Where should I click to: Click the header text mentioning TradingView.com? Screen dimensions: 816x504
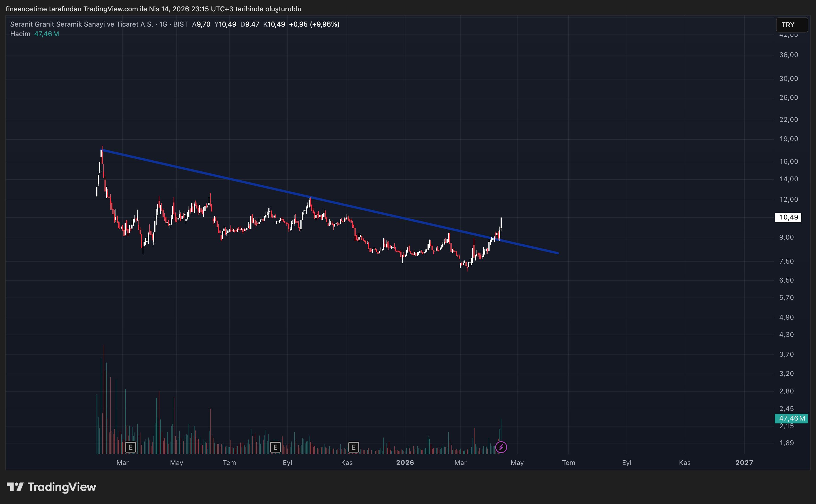153,9
